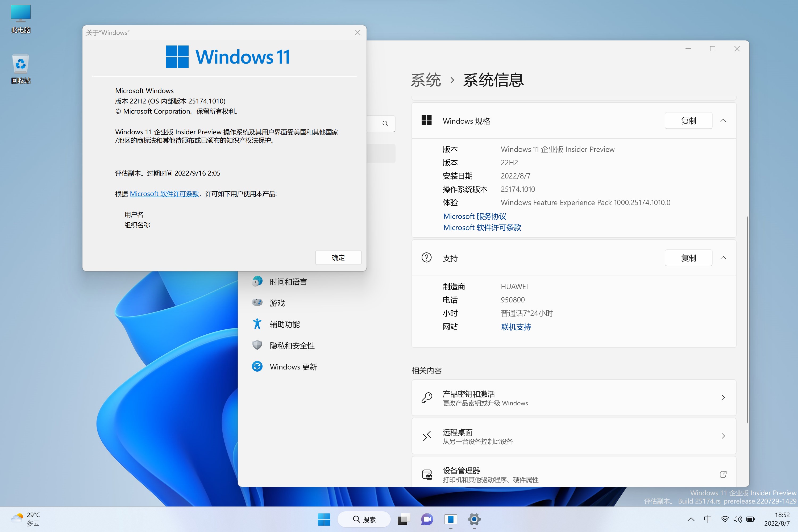Click the search magnifier icon in Settings
The height and width of the screenshot is (532, 798).
(385, 123)
